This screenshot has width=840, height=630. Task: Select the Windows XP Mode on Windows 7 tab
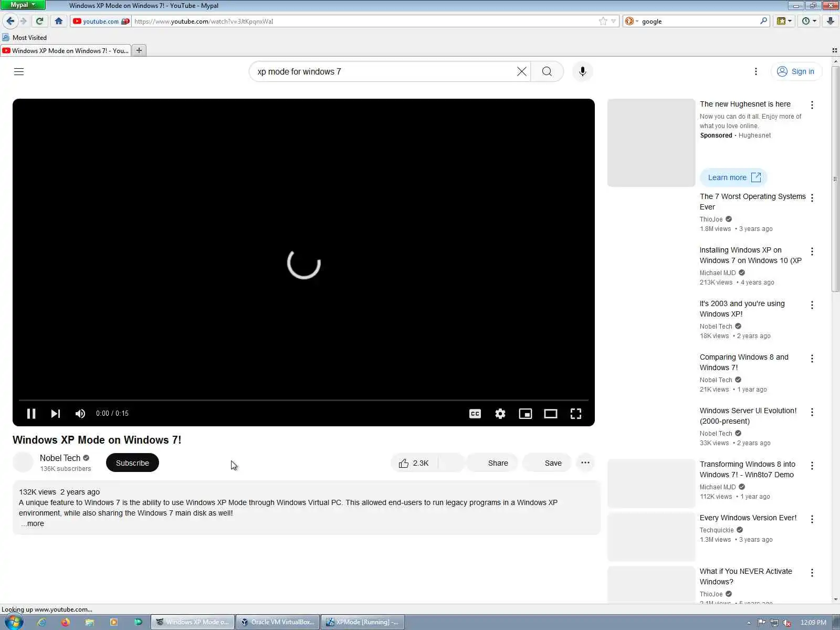tap(66, 50)
